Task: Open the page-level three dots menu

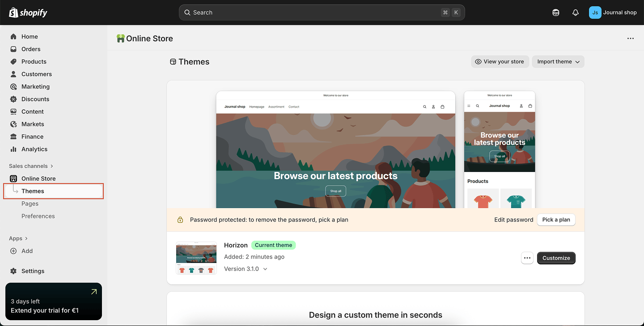Action: click(x=631, y=38)
